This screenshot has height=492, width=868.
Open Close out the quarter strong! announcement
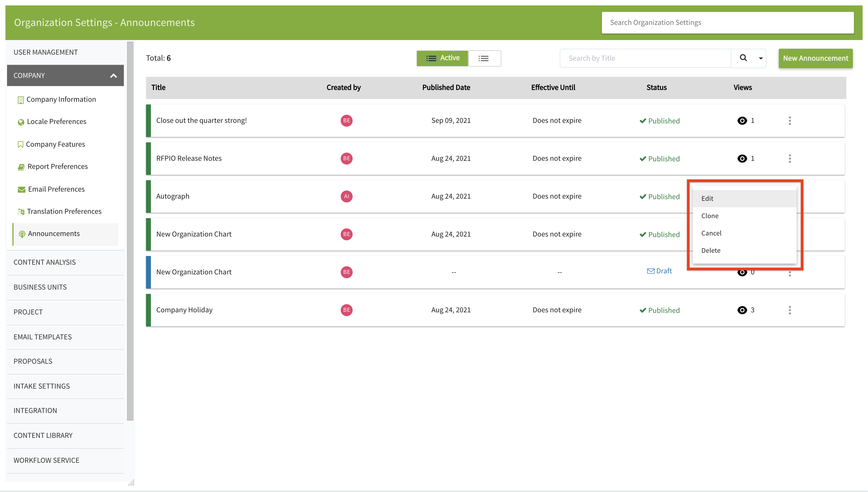click(201, 121)
